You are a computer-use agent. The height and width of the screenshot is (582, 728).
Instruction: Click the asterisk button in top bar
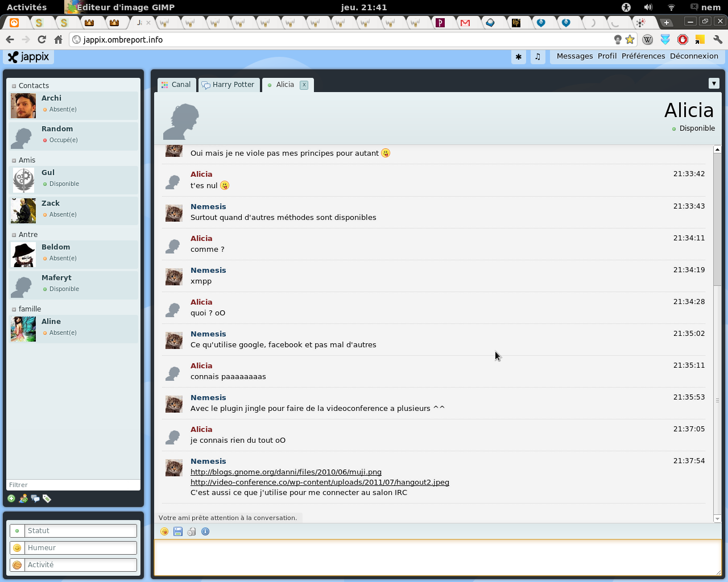coord(518,56)
